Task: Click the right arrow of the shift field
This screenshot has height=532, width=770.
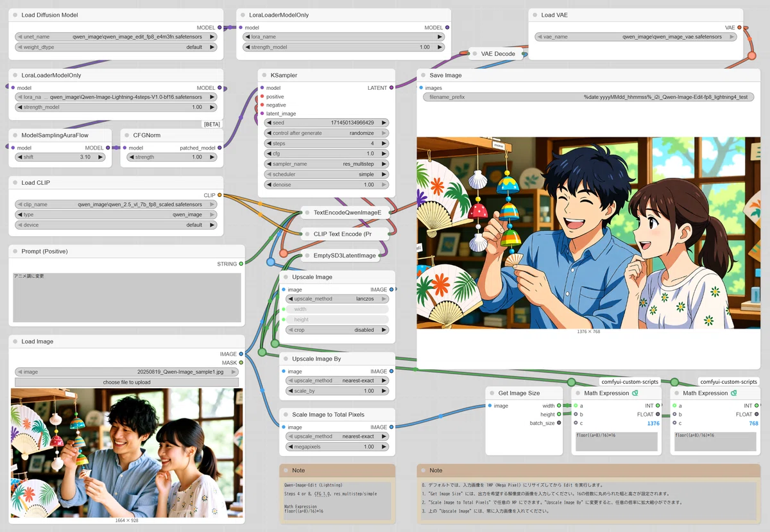Action: pyautogui.click(x=101, y=157)
